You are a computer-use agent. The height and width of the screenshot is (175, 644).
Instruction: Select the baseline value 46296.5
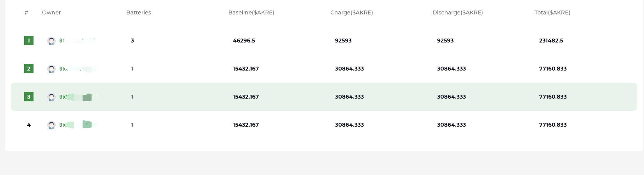click(x=244, y=41)
